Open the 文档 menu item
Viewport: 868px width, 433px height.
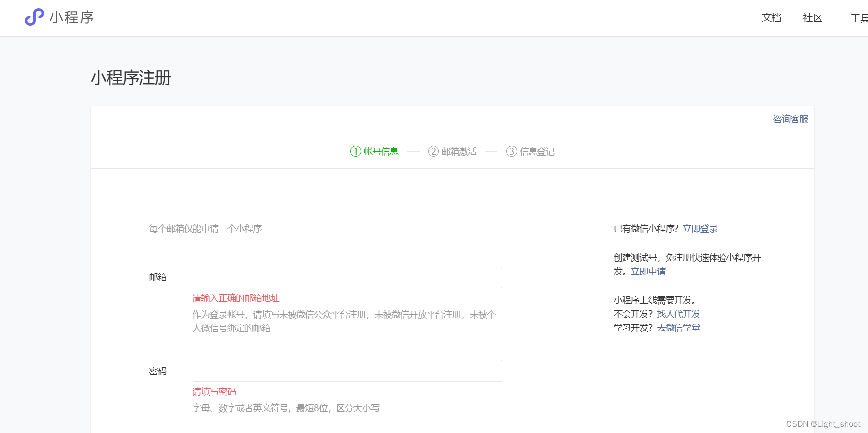(x=772, y=18)
